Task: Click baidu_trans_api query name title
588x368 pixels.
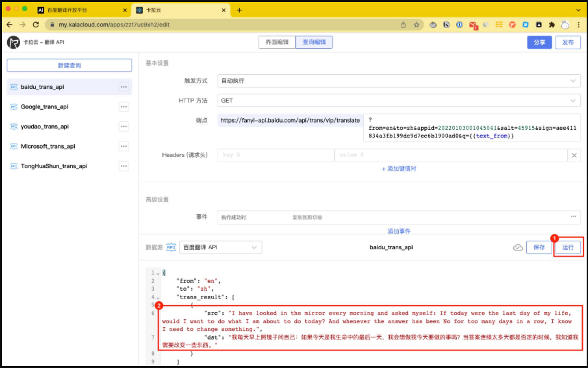Action: click(x=391, y=247)
